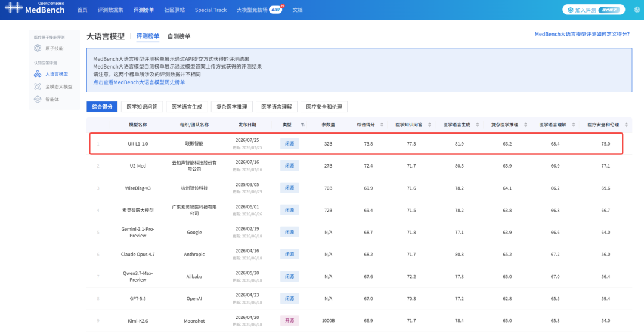
Task: Click the 原子技能 sidebar label
Action: click(x=54, y=48)
